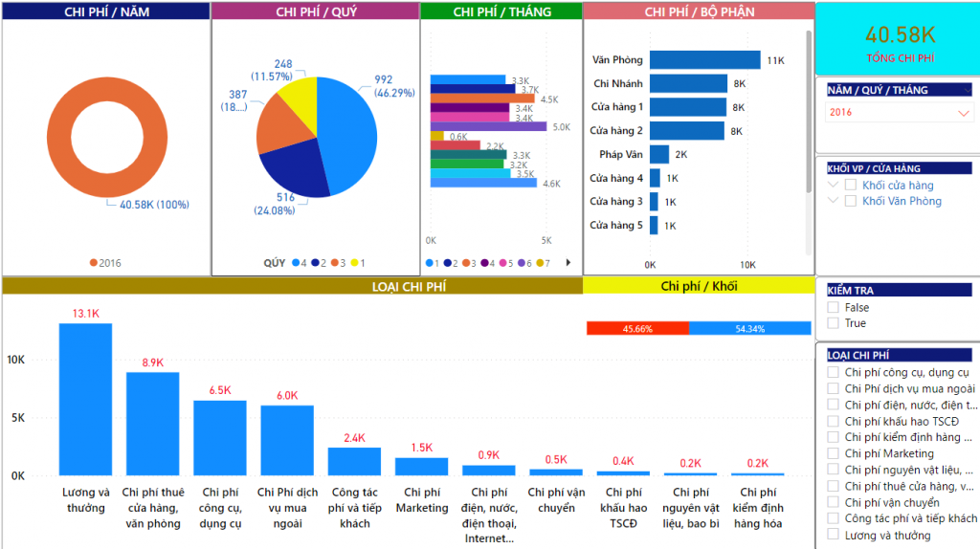Click the 2016 orange legend marker

[x=93, y=263]
